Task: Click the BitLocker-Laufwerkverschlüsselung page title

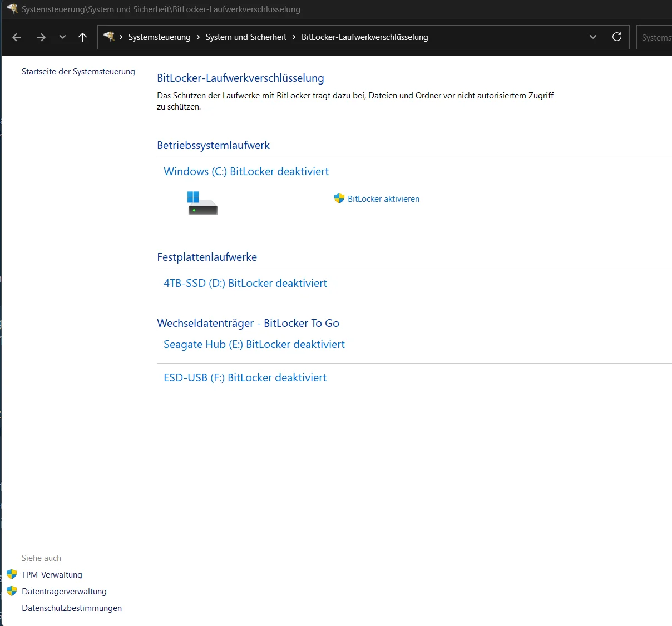Action: coord(240,78)
